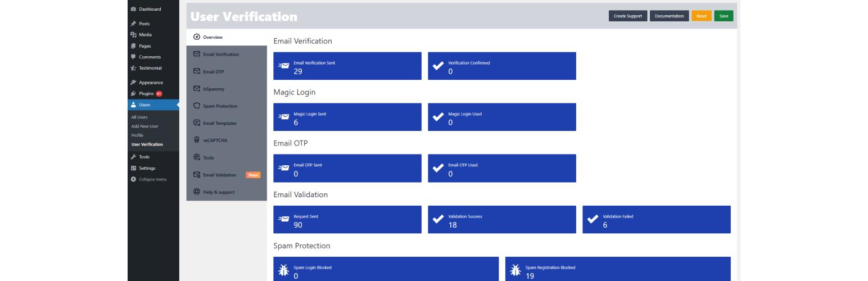The image size is (868, 281).
Task: Switch to the Email OTP tab
Action: 227,71
